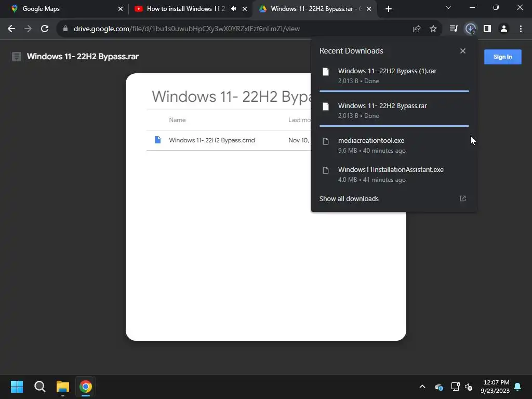This screenshot has height=399, width=532.
Task: Open the tab search chevron
Action: coord(448,7)
